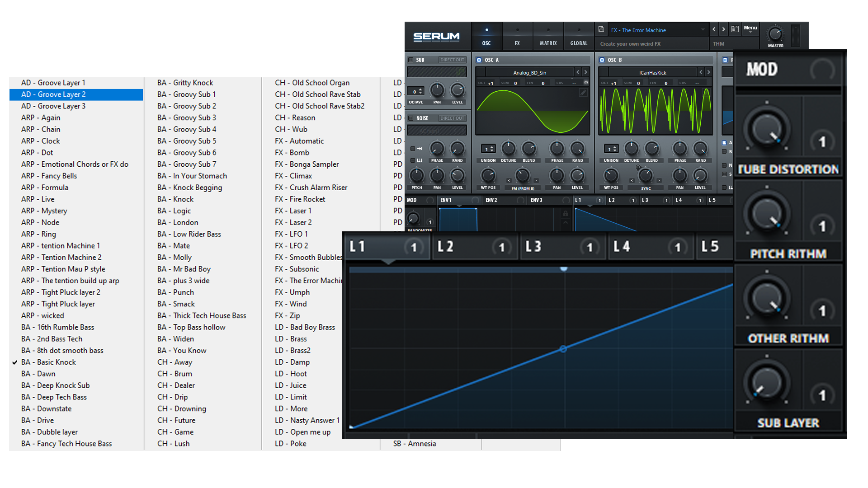Viewport: 868px width, 488px height.
Task: Open the noise sample selector box
Action: (437, 131)
